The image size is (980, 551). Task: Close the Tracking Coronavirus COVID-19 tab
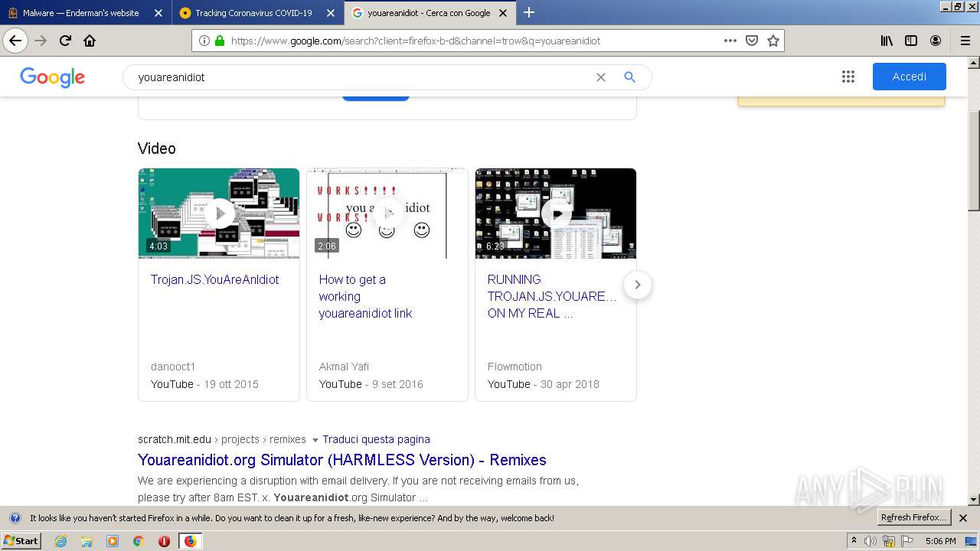tap(331, 13)
